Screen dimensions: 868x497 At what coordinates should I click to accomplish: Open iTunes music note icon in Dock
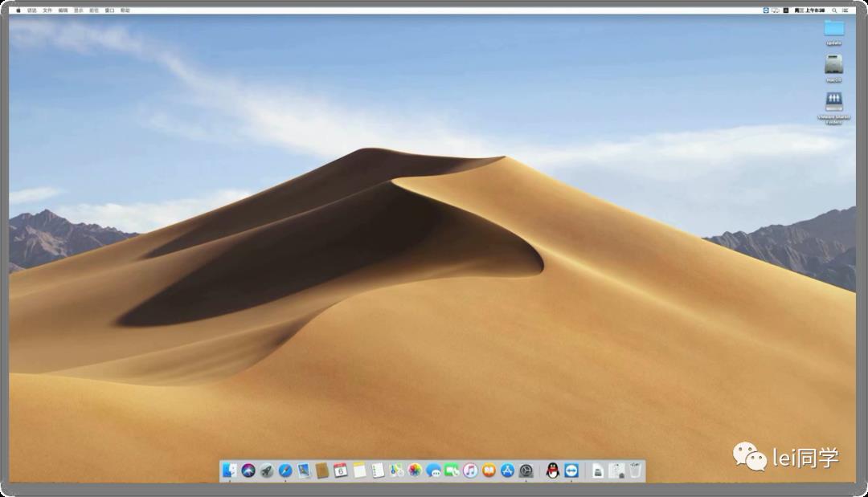click(x=470, y=471)
